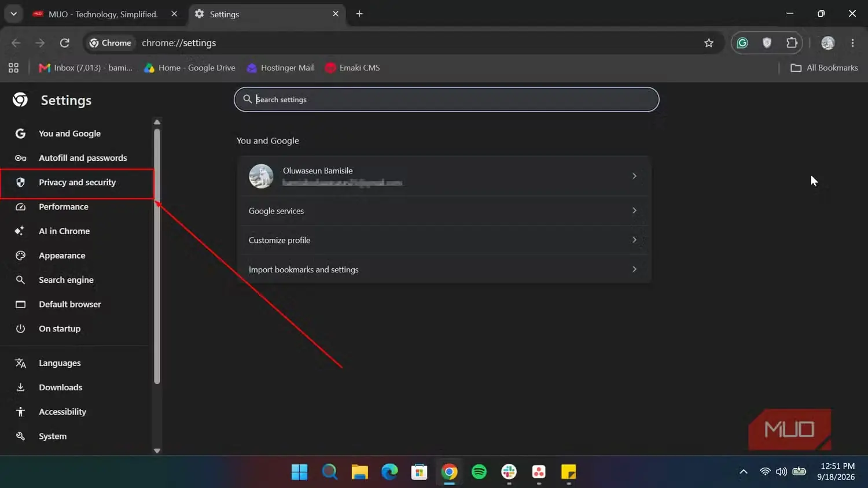Click the Oluwaseun Bamisile profile picture

[x=261, y=176]
